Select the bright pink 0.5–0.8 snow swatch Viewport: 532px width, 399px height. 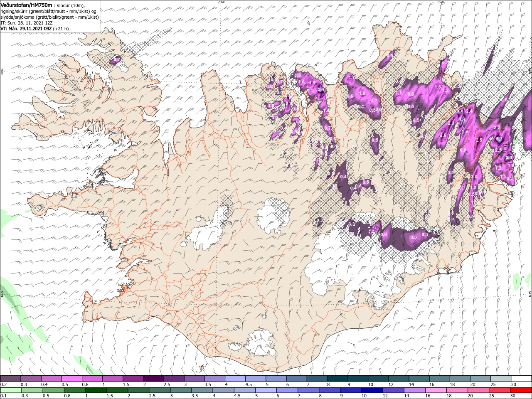[x=72, y=379]
